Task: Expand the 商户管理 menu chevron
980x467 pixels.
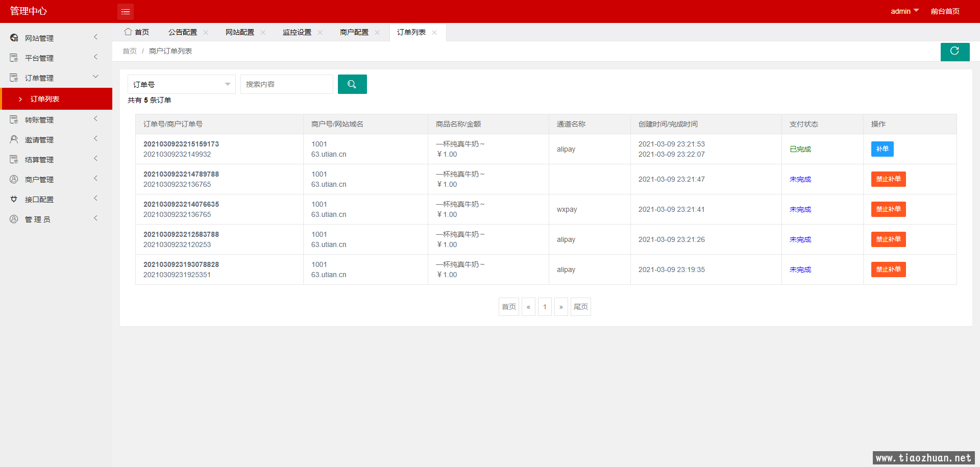Action: click(95, 178)
